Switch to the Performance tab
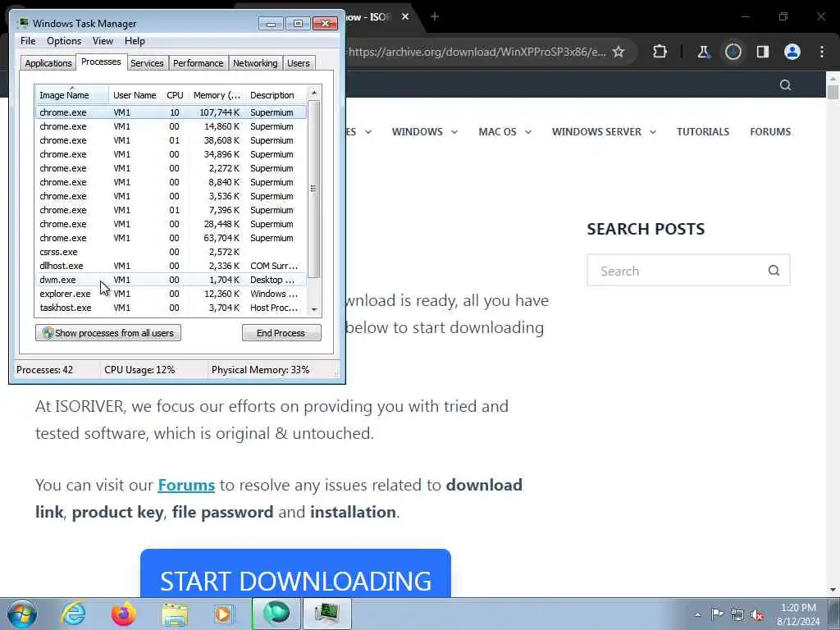Image resolution: width=840 pixels, height=630 pixels. click(x=199, y=63)
